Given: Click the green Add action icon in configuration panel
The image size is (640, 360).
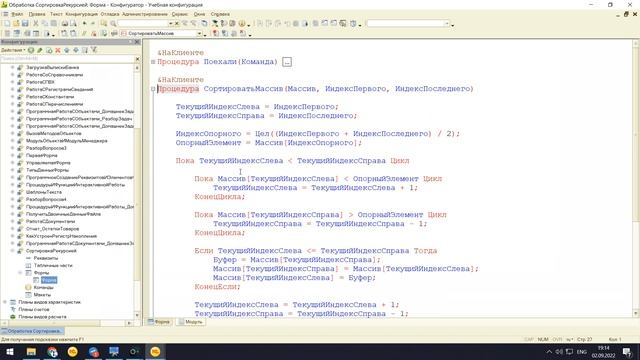Looking at the screenshot, I should pyautogui.click(x=31, y=50).
